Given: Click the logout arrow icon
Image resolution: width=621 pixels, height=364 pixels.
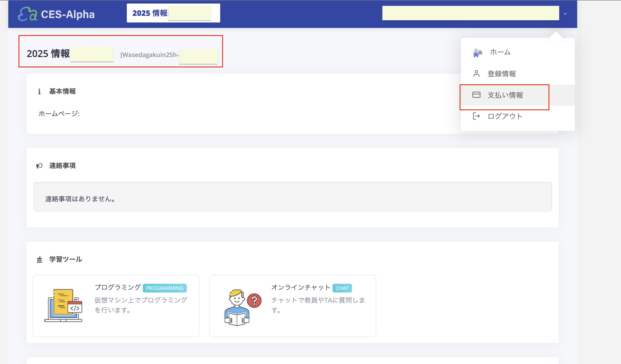Looking at the screenshot, I should [x=476, y=116].
